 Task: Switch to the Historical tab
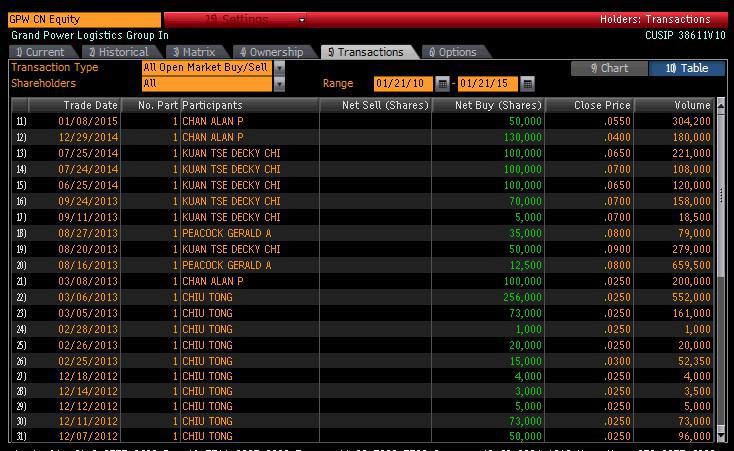118,52
